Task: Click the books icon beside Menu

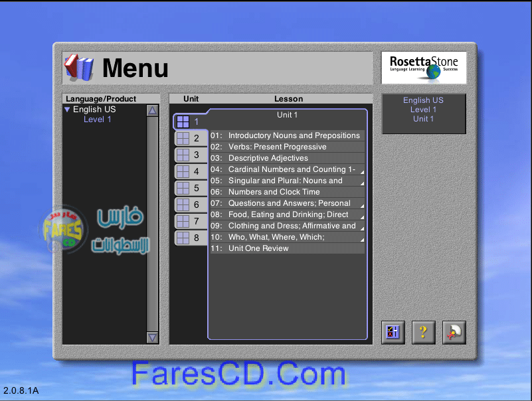Action: (79, 68)
